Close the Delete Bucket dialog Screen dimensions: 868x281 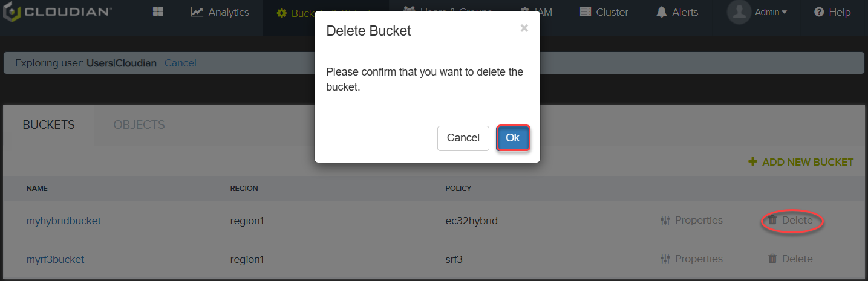click(x=524, y=28)
